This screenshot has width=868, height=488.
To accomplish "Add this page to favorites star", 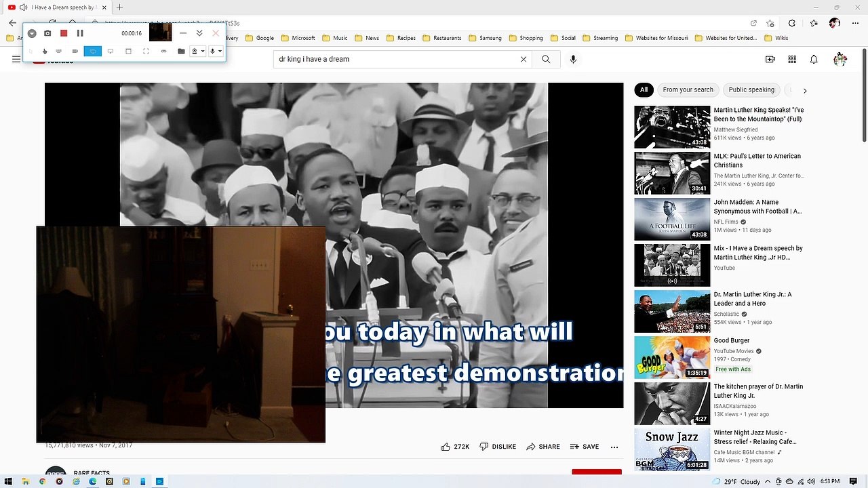I will (x=770, y=23).
